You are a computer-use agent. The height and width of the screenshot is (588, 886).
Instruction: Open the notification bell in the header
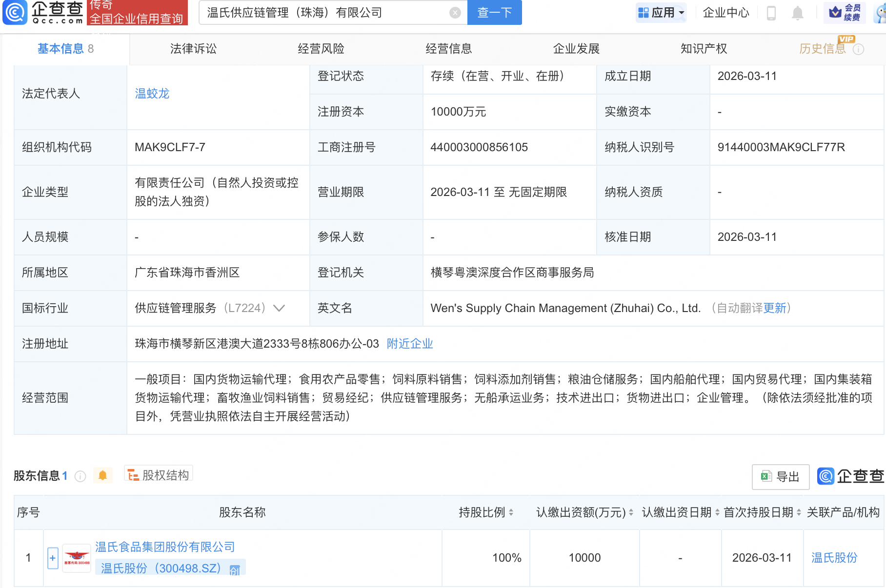[797, 13]
